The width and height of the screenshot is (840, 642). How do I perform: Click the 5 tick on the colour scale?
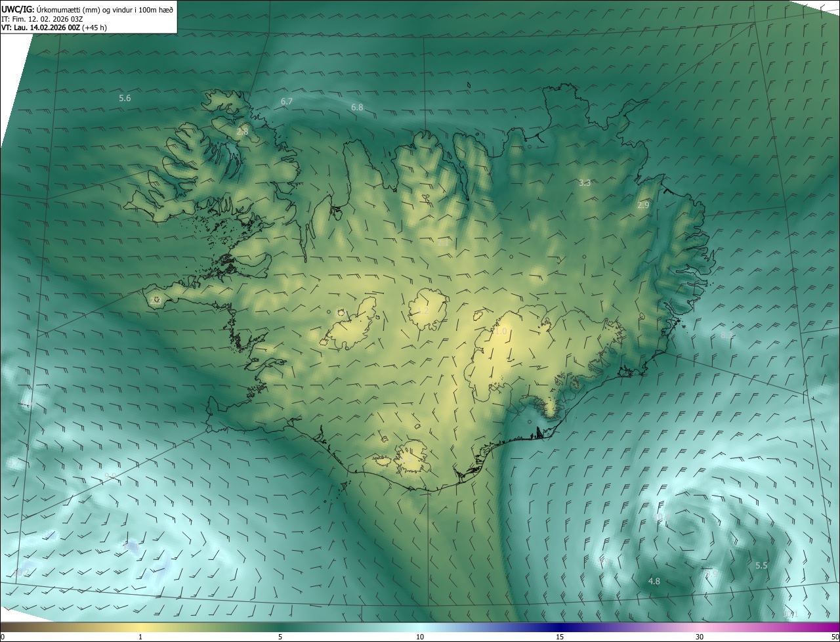(x=280, y=637)
